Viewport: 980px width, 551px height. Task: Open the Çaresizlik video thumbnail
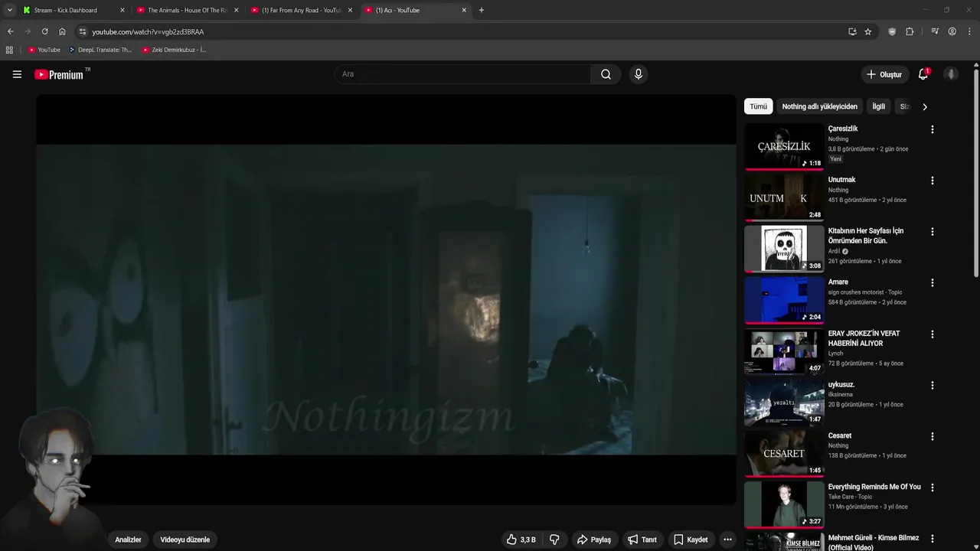tap(784, 146)
